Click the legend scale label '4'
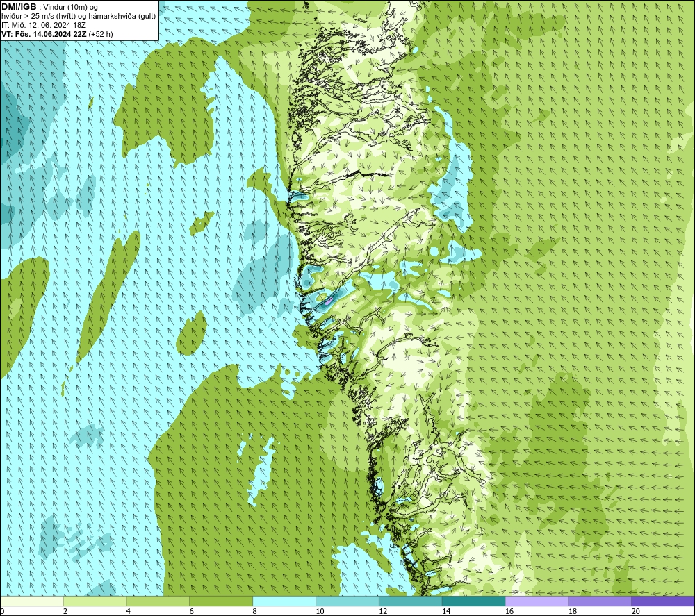 (x=128, y=611)
